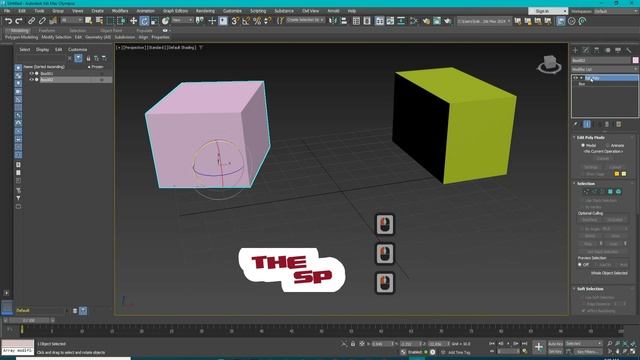This screenshot has height=360, width=640.
Task: Select the Unlink Selection tool
Action: coord(42,21)
